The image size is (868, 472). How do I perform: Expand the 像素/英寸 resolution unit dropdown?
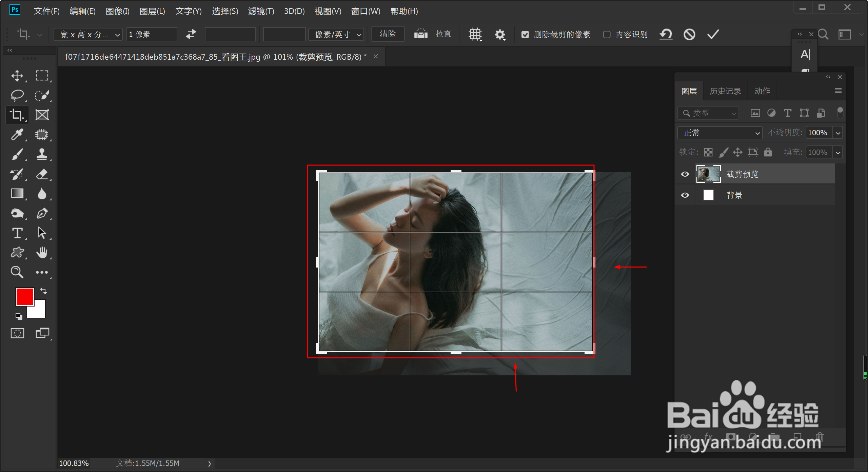[336, 35]
